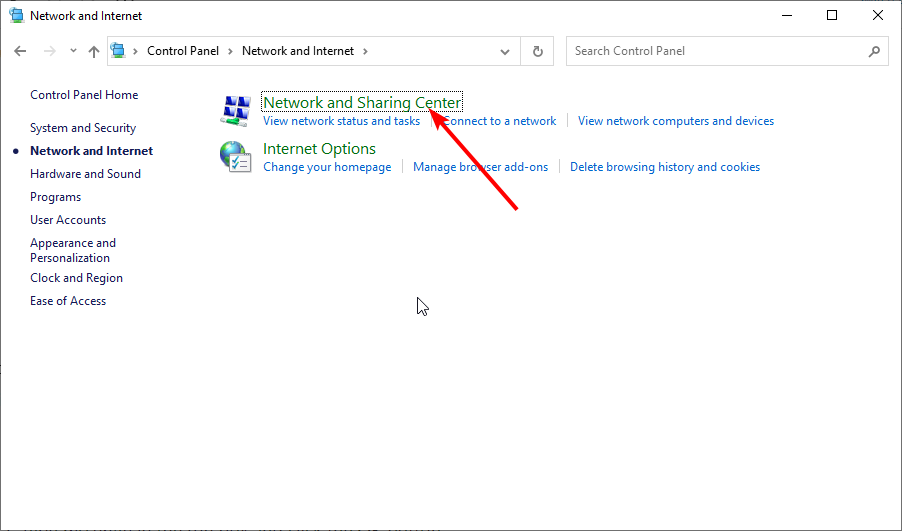This screenshot has height=531, width=902.
Task: Refresh the Control Panel view
Action: tap(537, 51)
